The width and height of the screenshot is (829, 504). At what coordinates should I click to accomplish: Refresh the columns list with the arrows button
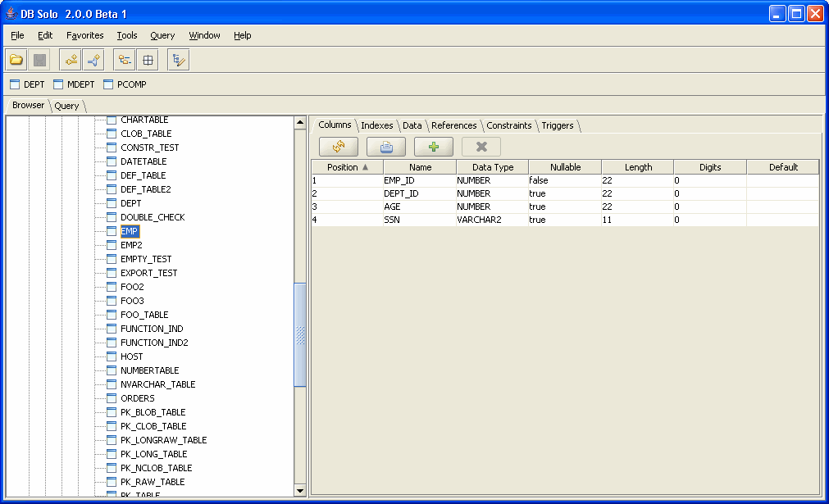point(339,147)
